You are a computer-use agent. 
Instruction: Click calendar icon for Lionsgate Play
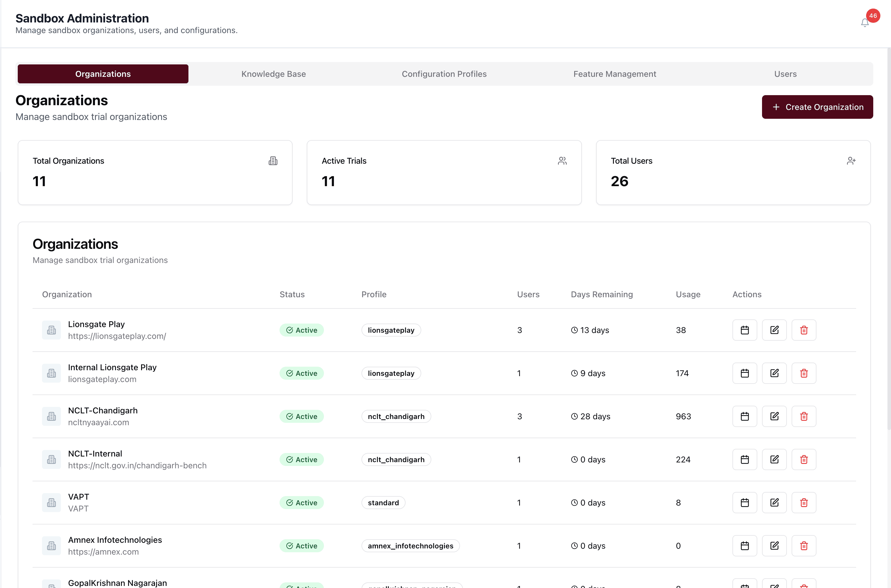click(x=745, y=330)
